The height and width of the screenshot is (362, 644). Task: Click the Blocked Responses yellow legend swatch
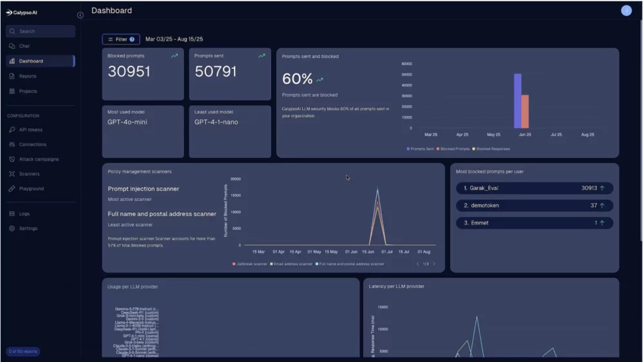coord(474,149)
